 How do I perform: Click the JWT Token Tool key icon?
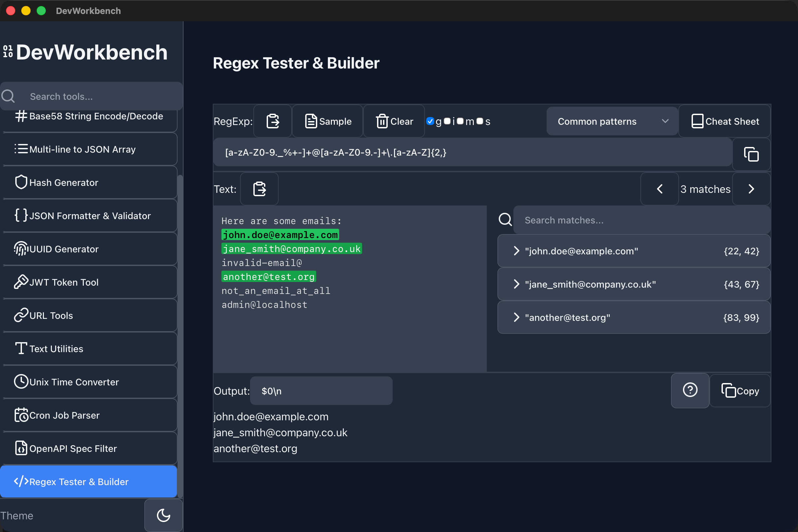[x=21, y=282]
